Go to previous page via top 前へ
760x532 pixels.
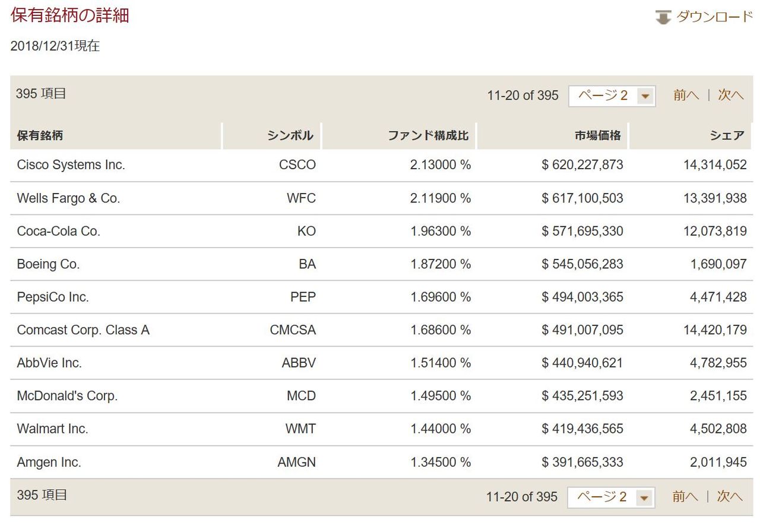click(686, 95)
